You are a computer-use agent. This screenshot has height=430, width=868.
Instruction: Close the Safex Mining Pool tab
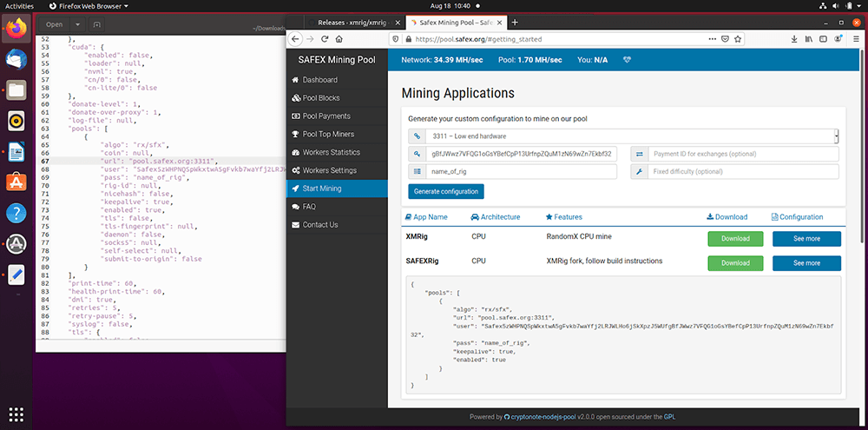click(x=500, y=23)
